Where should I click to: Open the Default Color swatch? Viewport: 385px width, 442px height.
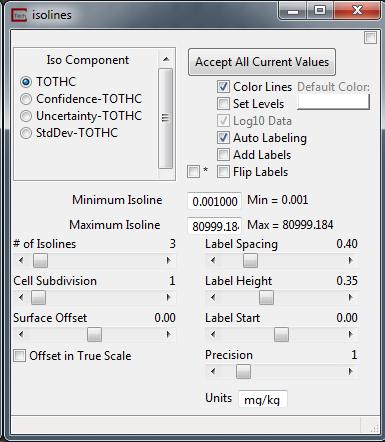click(x=333, y=102)
